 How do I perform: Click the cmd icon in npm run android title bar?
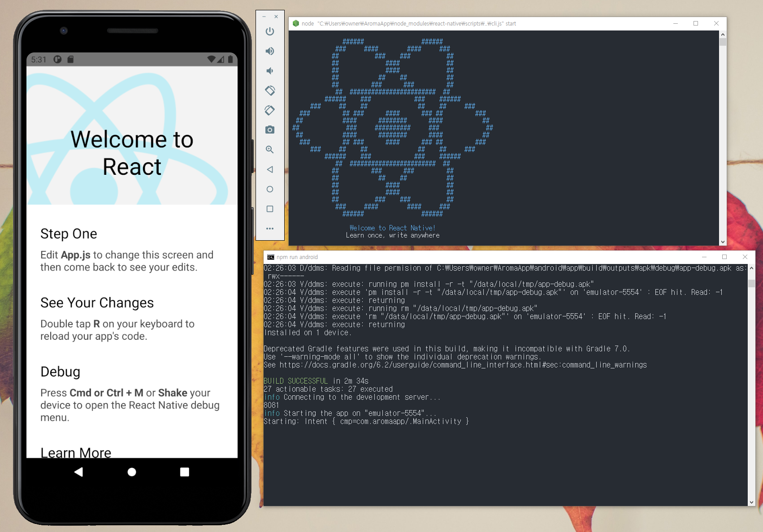(x=271, y=257)
